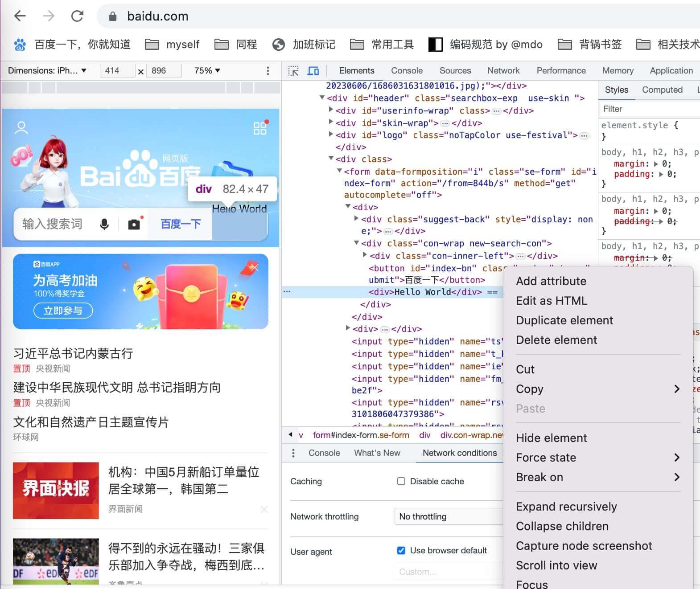
Task: Expand the div class="suggest-back" node
Action: click(356, 218)
